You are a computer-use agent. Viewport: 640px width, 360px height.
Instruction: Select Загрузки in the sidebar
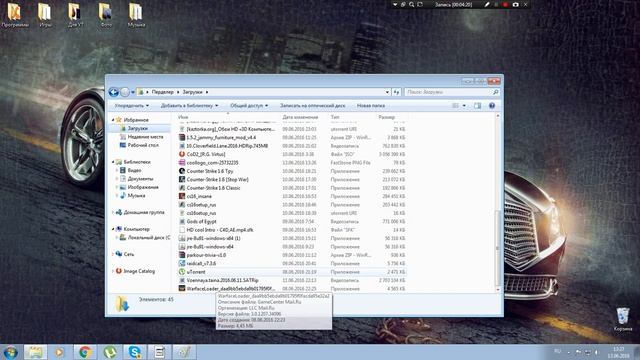click(x=138, y=129)
